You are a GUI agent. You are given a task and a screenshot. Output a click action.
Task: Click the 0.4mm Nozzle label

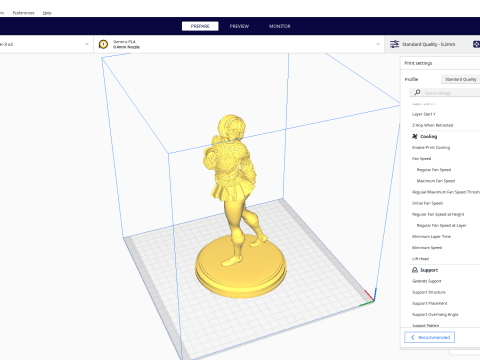click(x=126, y=47)
